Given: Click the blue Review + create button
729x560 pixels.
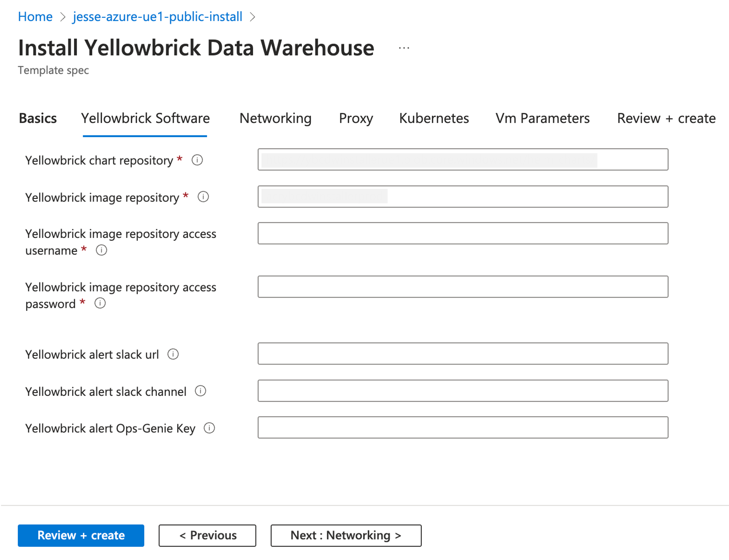Looking at the screenshot, I should point(81,535).
